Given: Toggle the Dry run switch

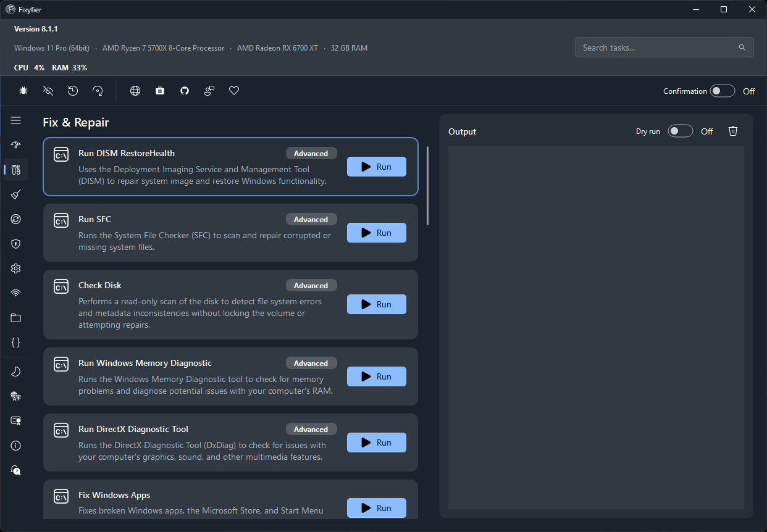Looking at the screenshot, I should point(681,131).
